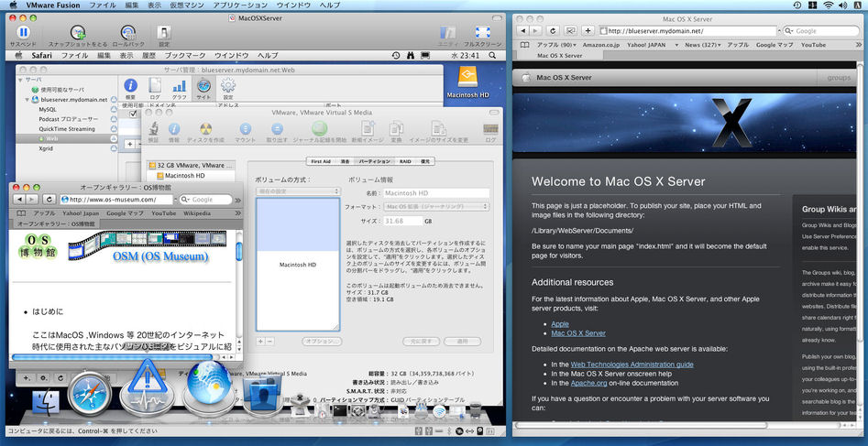Click Suspend button in VMware Fusion toolbar
This screenshot has height=446, width=868.
point(23,33)
